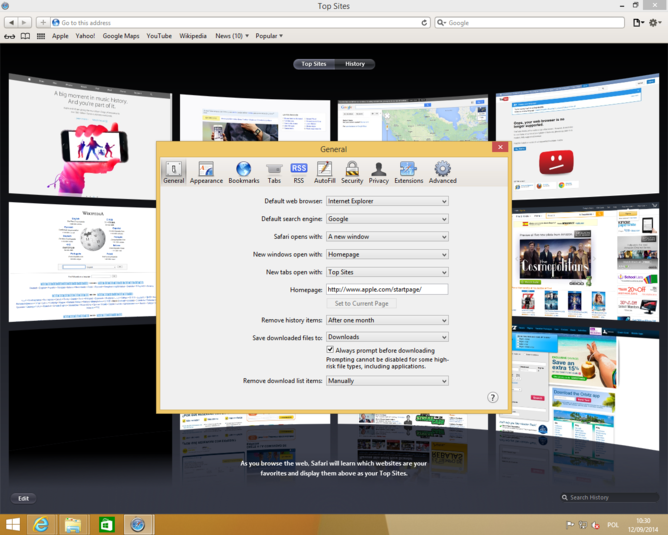This screenshot has height=535, width=668.
Task: Click the Search History field
Action: pos(609,498)
